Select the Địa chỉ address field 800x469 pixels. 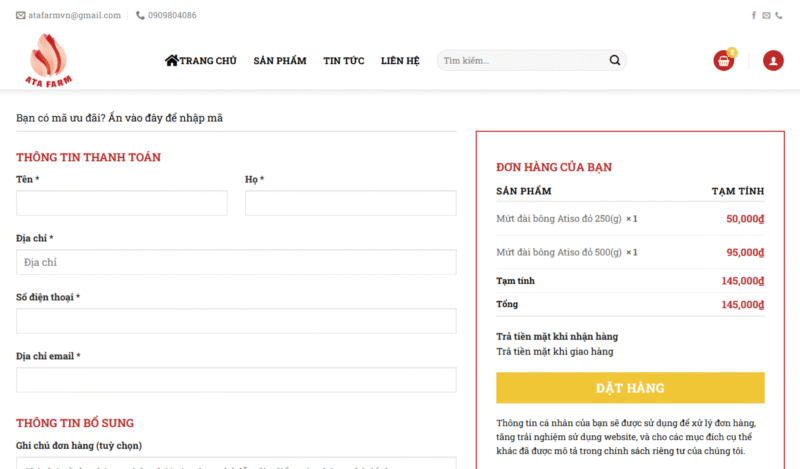coord(236,262)
